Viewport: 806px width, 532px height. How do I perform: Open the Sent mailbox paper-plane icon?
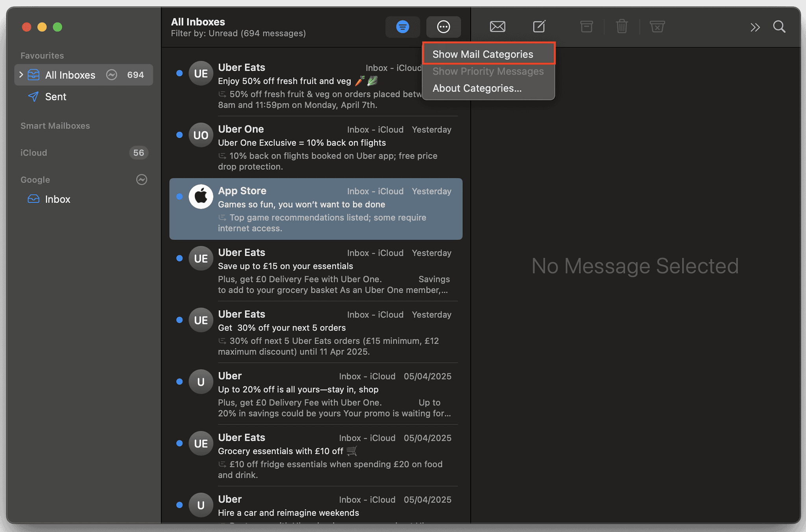(x=33, y=97)
